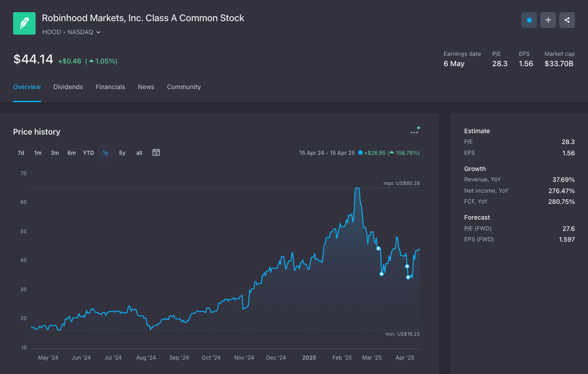Open the Financials tab
The height and width of the screenshot is (374, 588).
110,87
